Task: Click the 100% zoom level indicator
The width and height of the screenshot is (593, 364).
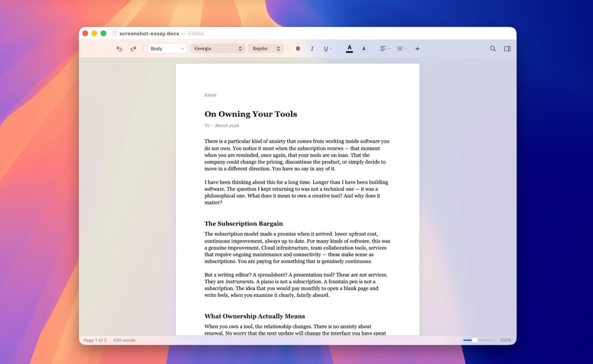Action: 505,340
